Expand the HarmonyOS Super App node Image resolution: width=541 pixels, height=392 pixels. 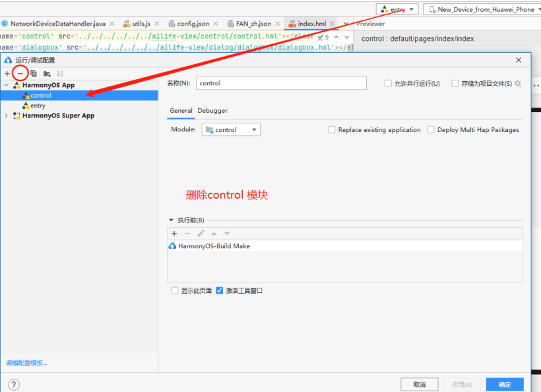click(7, 115)
